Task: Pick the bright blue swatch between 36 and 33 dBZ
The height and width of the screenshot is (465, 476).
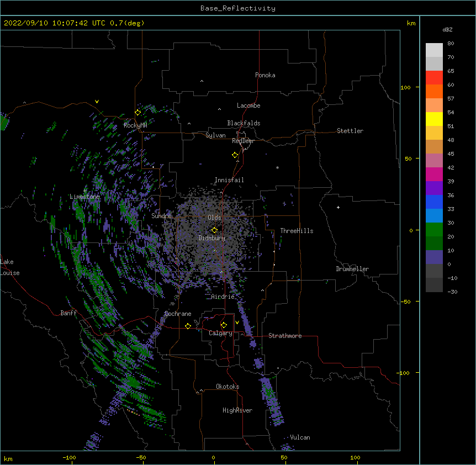Action: [434, 202]
